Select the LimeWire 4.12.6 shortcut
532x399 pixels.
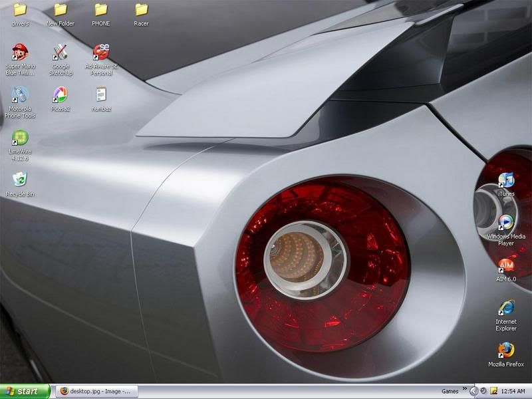click(x=20, y=138)
